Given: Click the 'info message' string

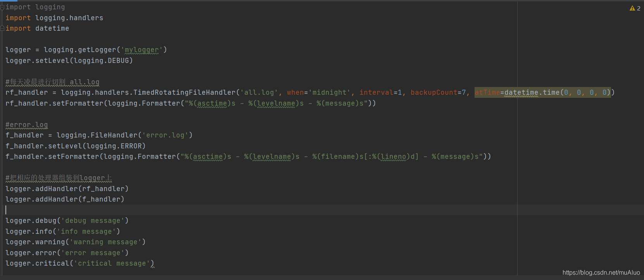Looking at the screenshot, I should [x=86, y=231].
